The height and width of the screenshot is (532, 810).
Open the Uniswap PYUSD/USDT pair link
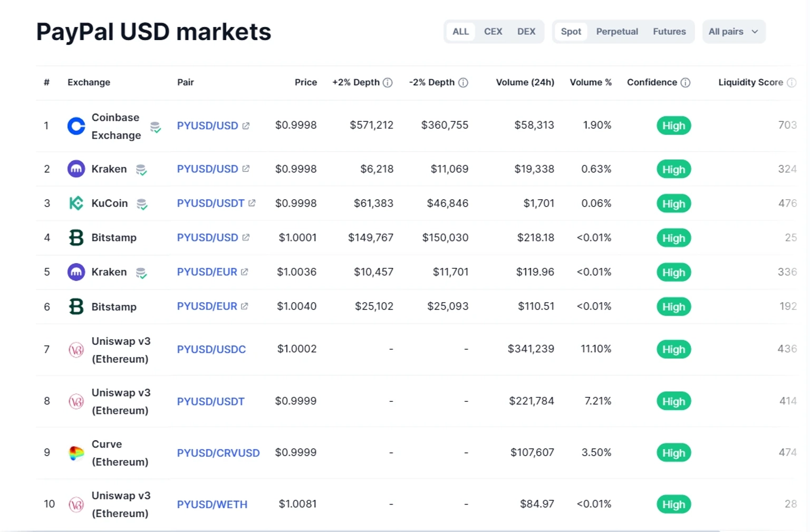click(x=210, y=401)
